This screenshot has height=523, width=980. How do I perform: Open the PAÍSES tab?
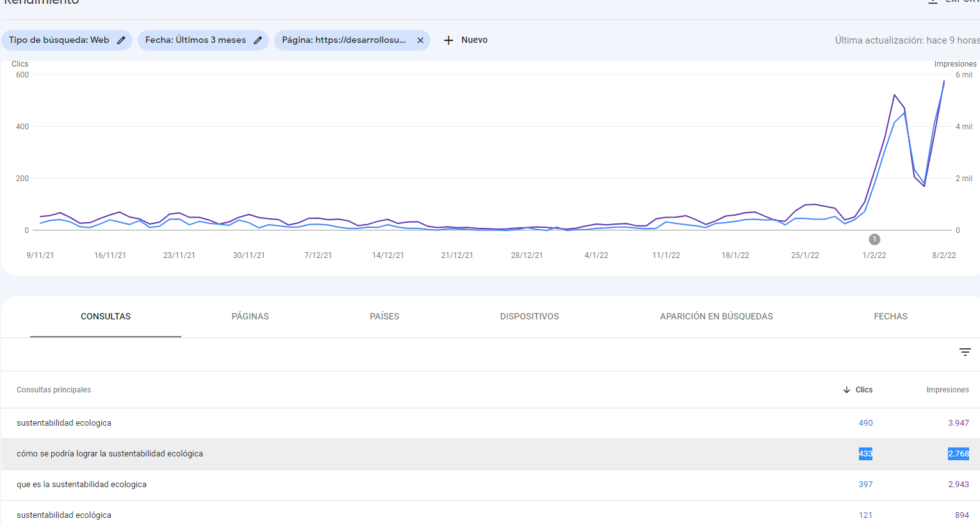(384, 316)
